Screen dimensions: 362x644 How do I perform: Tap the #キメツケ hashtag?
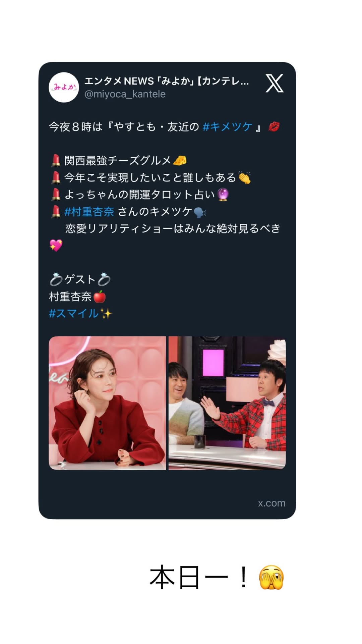228,127
